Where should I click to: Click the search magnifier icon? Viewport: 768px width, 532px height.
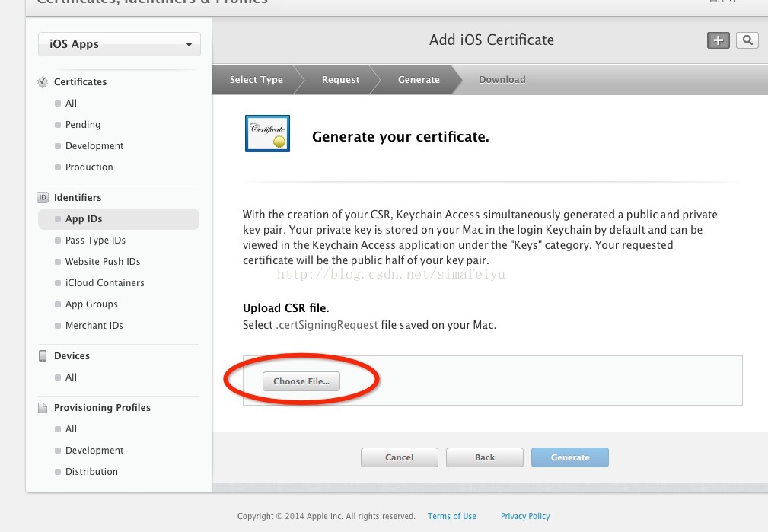[747, 40]
